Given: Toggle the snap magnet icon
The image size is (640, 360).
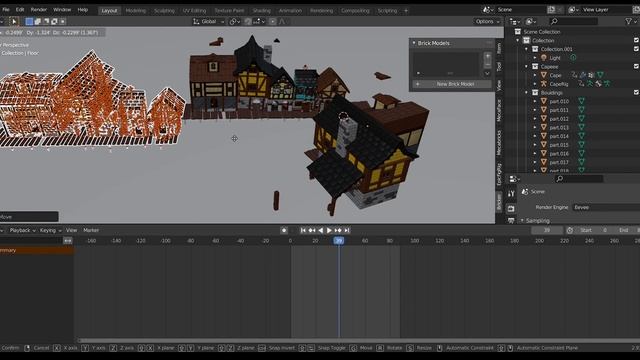Looking at the screenshot, I should coord(248,21).
